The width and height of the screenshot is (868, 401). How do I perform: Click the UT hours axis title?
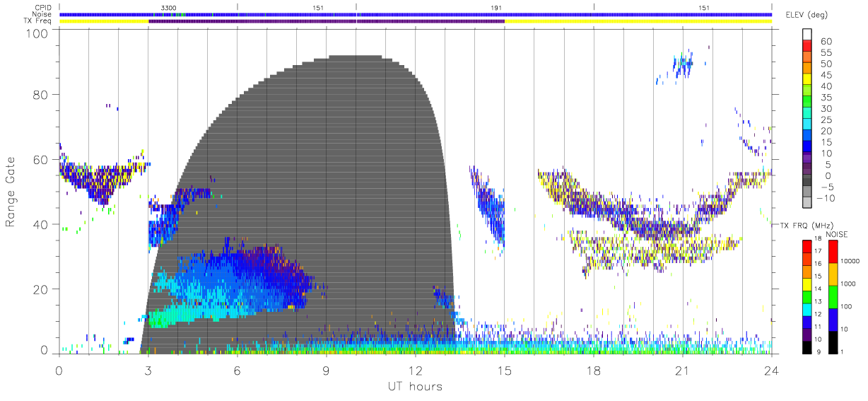click(415, 387)
